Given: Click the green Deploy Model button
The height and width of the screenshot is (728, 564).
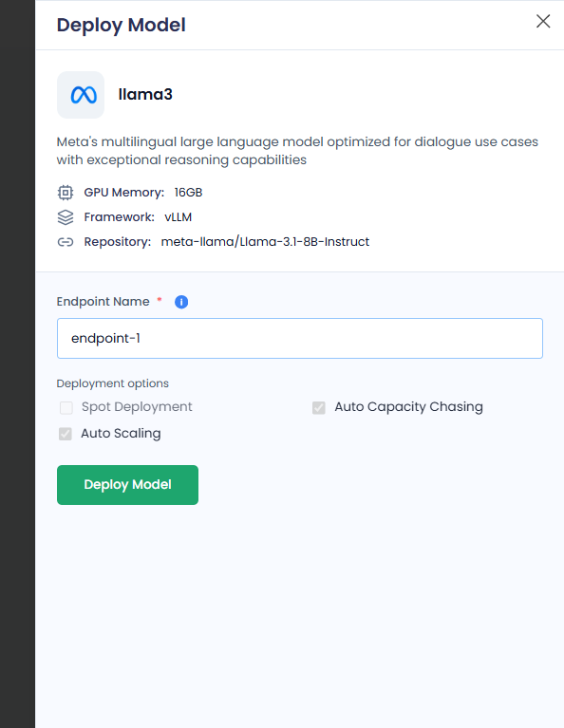Looking at the screenshot, I should tap(128, 485).
